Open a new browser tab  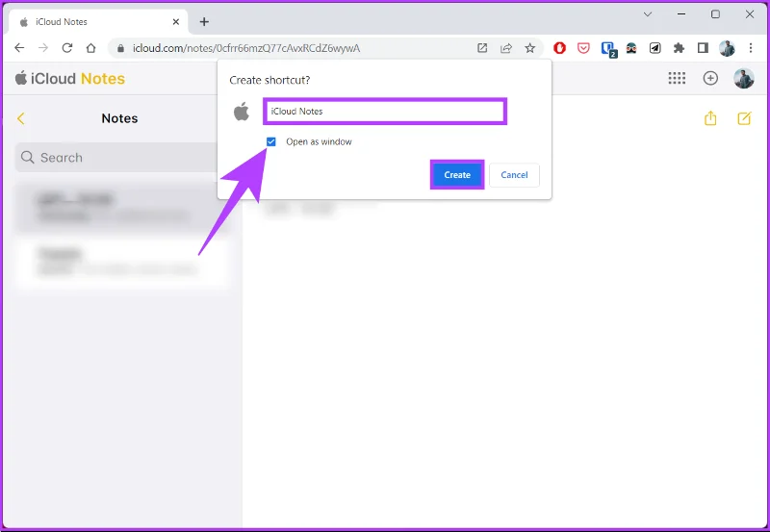click(x=204, y=21)
